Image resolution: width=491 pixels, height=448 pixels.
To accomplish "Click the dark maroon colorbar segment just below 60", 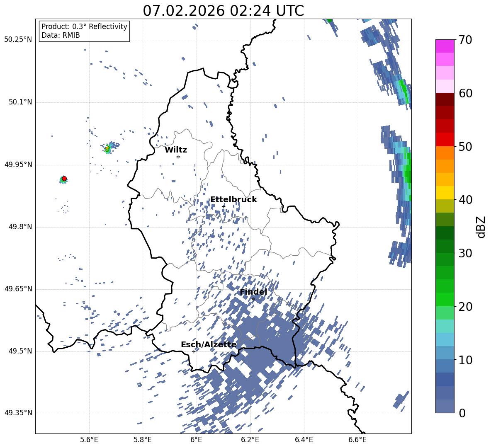I will point(445,99).
